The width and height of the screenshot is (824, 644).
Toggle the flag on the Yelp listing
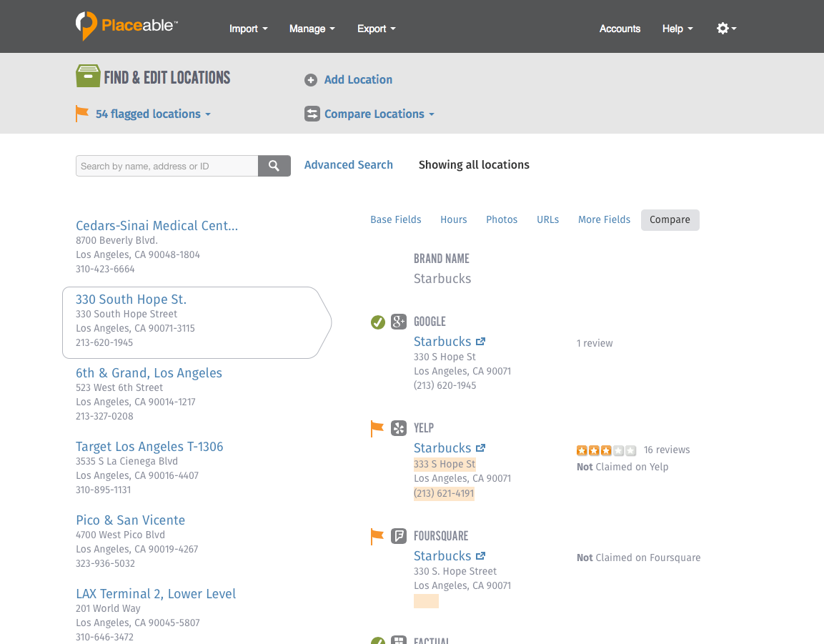377,428
